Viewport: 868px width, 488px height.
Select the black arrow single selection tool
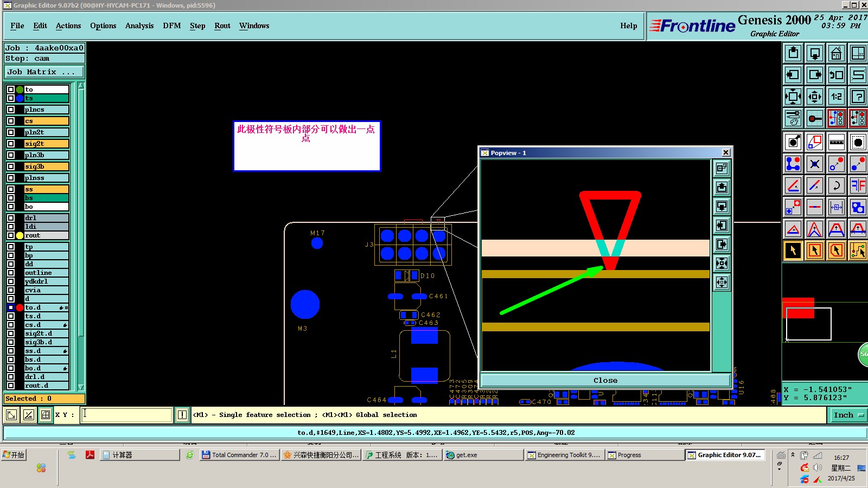point(793,251)
